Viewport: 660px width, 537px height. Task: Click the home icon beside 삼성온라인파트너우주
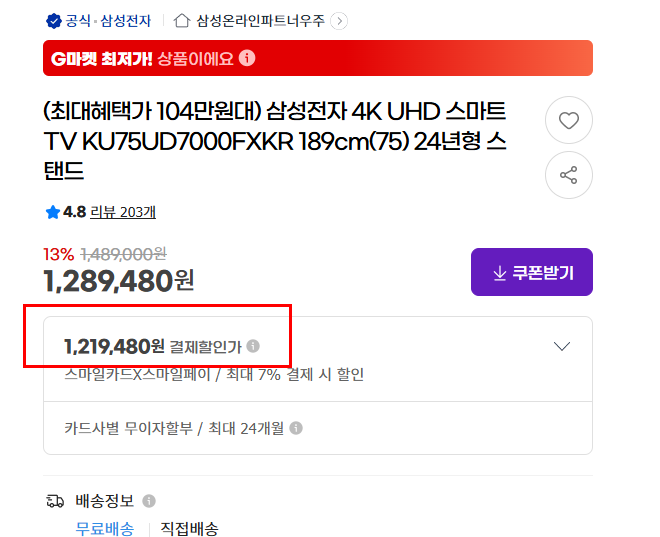[x=182, y=20]
